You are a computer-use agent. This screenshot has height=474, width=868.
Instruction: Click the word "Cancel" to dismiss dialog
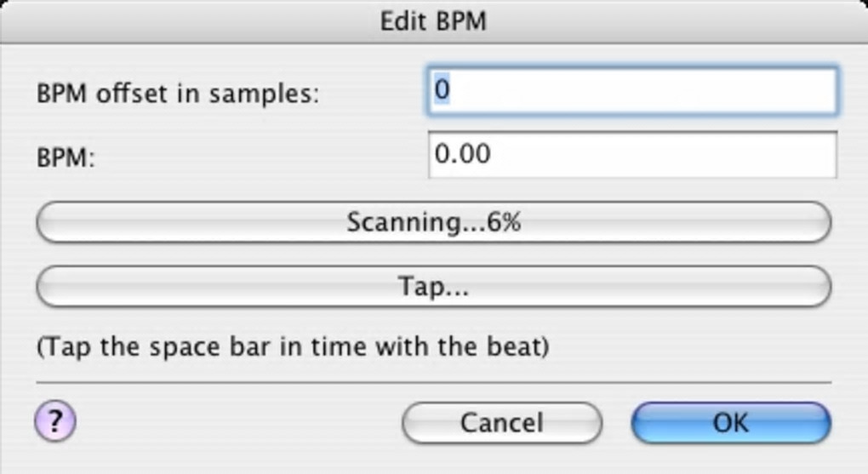click(x=501, y=423)
